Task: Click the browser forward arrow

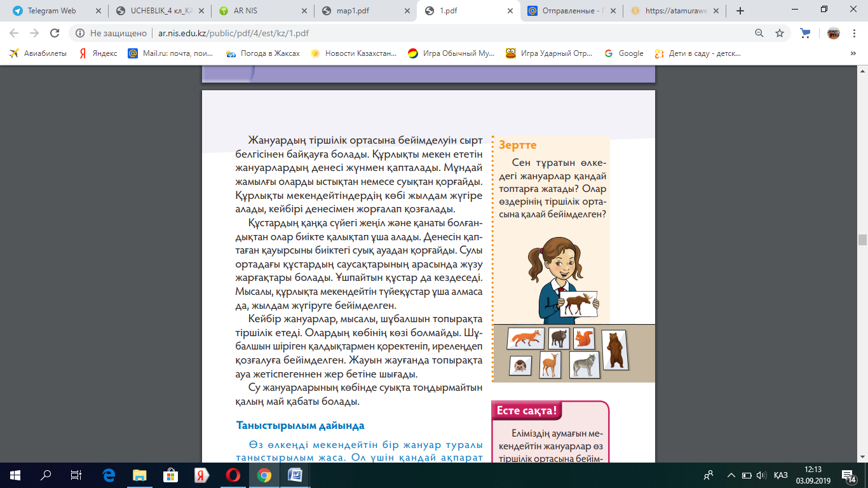Action: tap(34, 33)
